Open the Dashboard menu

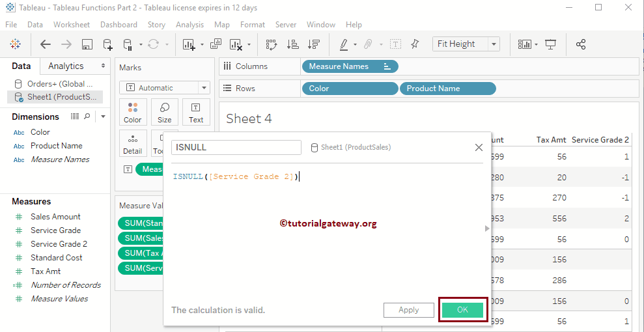[119, 25]
